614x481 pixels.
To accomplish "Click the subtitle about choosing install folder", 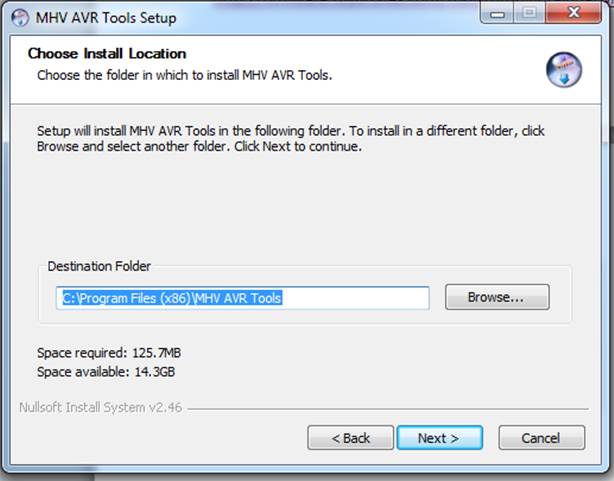I will coord(184,75).
